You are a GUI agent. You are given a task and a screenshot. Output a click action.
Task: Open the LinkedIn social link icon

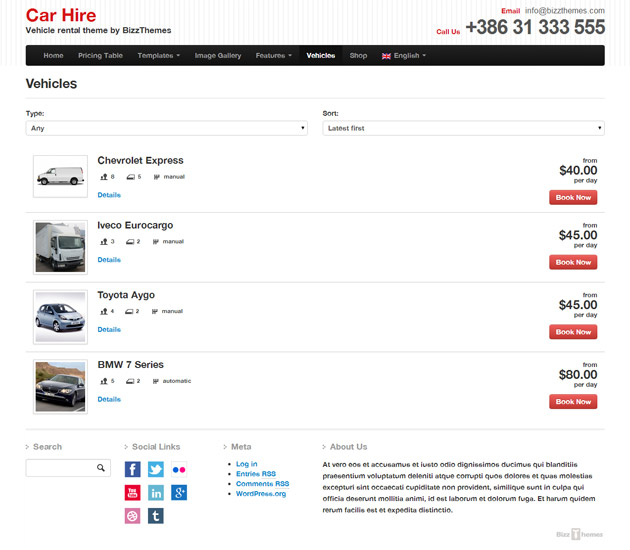tap(156, 493)
